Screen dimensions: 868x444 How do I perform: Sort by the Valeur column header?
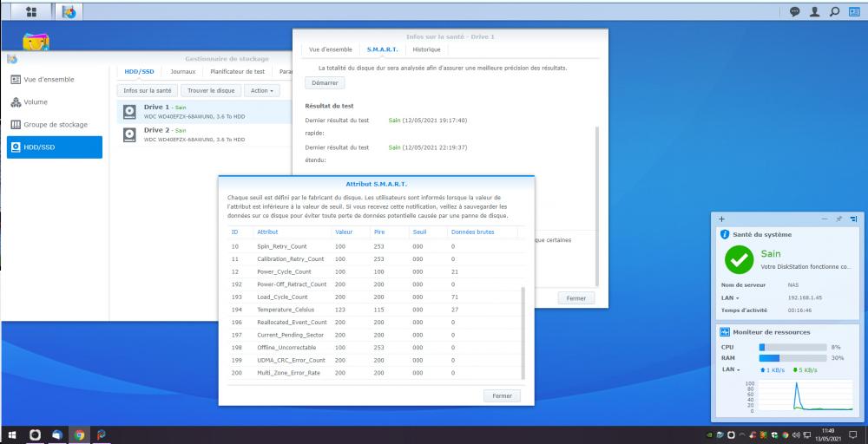tap(351, 232)
